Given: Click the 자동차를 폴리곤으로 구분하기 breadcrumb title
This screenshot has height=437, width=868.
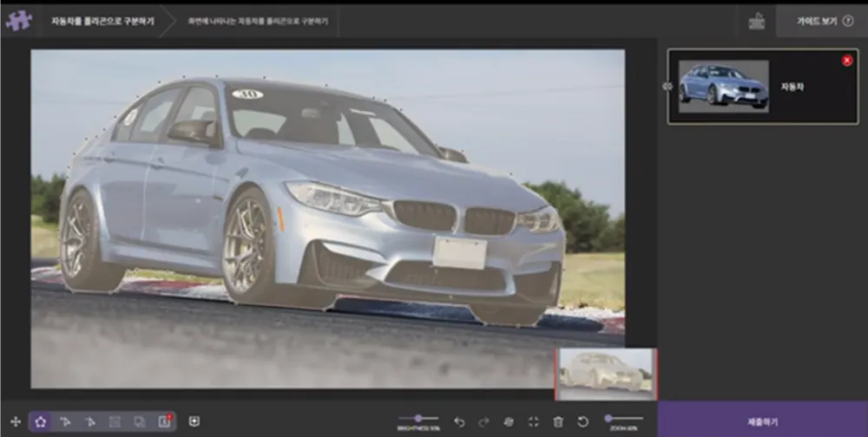Looking at the screenshot, I should [x=103, y=21].
